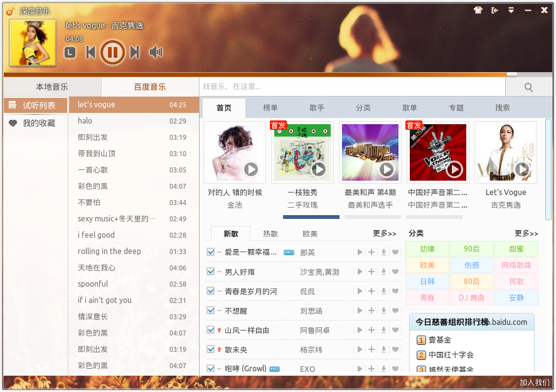
Task: Click the mini-mode icon in title bar
Action: pyautogui.click(x=495, y=10)
